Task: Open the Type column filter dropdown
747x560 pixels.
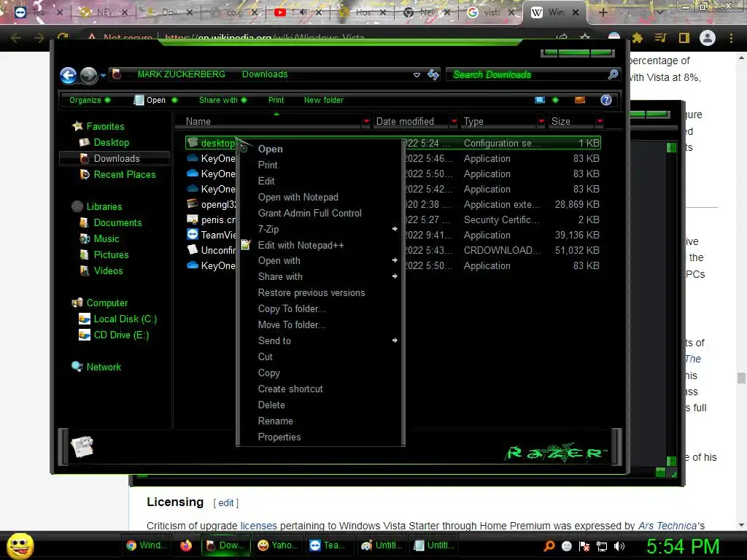Action: (541, 122)
